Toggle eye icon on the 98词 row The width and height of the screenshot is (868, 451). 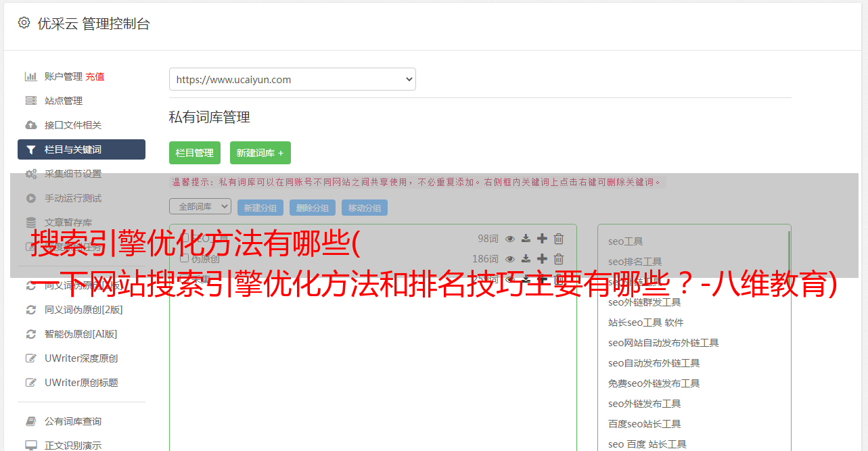(x=510, y=239)
